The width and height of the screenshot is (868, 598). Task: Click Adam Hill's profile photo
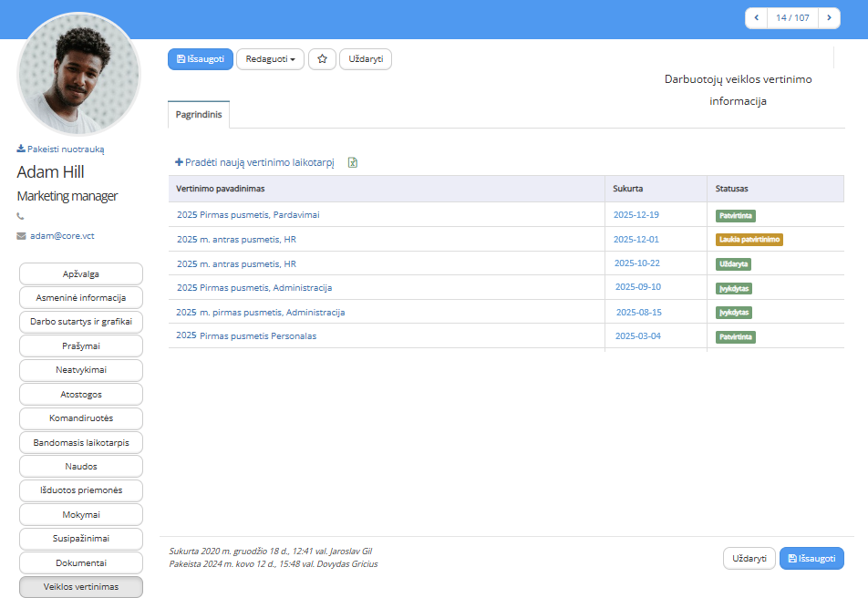[x=79, y=75]
